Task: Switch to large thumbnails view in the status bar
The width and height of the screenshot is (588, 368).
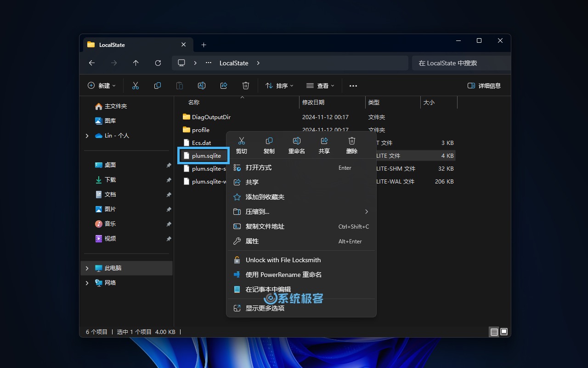Action: (x=504, y=332)
